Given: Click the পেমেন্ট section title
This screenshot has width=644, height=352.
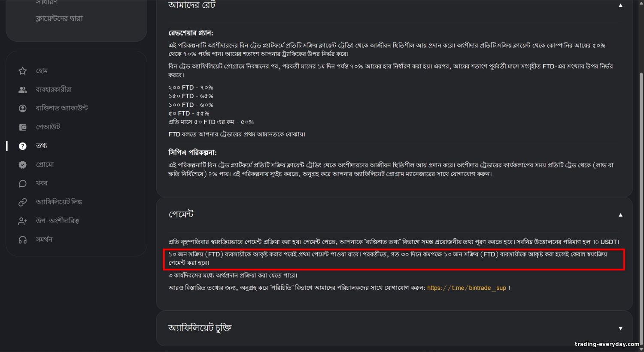Looking at the screenshot, I should pyautogui.click(x=181, y=214).
